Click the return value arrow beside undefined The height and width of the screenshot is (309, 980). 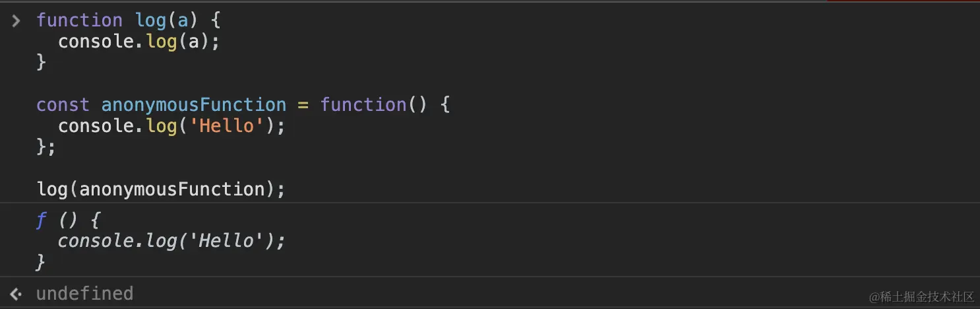[x=16, y=294]
